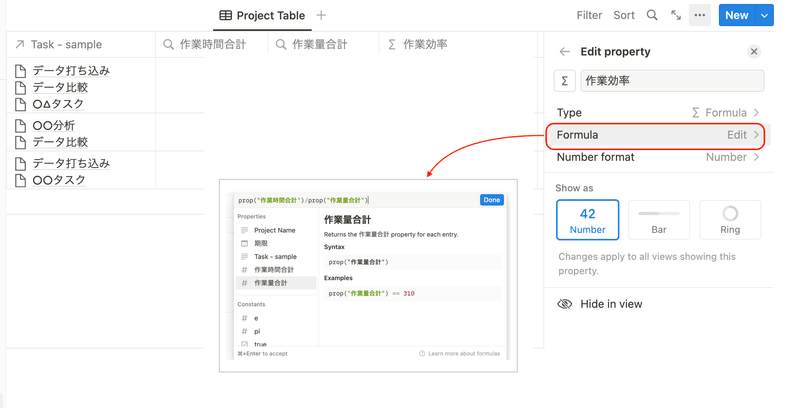Open Number format options
Image resolution: width=800 pixels, height=408 pixels.
[x=659, y=157]
